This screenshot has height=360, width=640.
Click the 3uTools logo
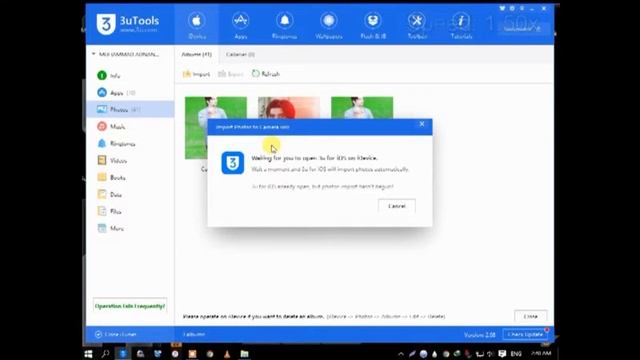[x=128, y=24]
